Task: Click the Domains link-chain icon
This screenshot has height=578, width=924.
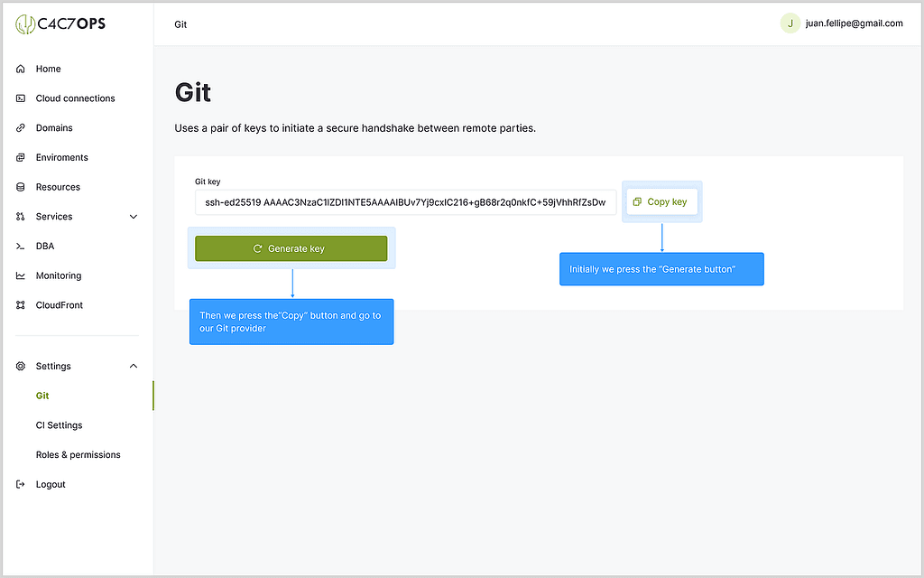Action: click(21, 128)
